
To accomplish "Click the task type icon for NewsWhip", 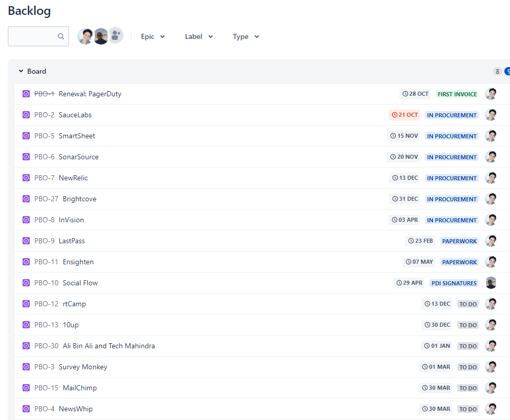I will tap(26, 409).
